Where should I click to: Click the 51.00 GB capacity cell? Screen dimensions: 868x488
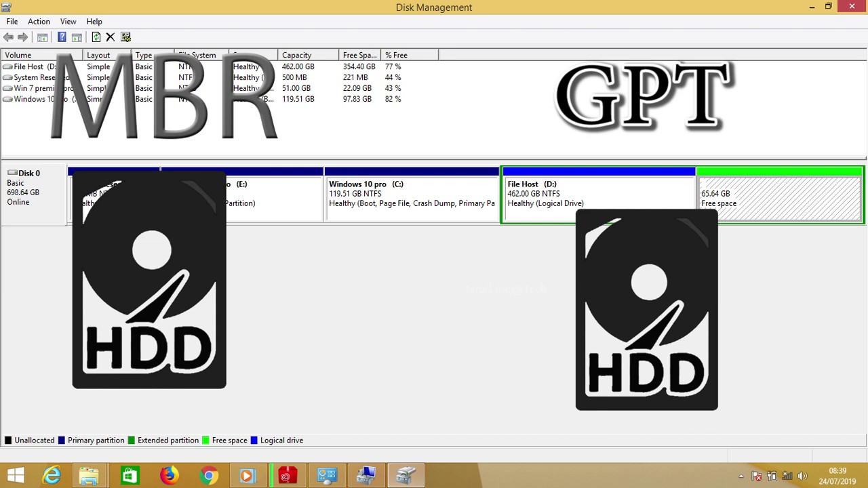pos(296,89)
